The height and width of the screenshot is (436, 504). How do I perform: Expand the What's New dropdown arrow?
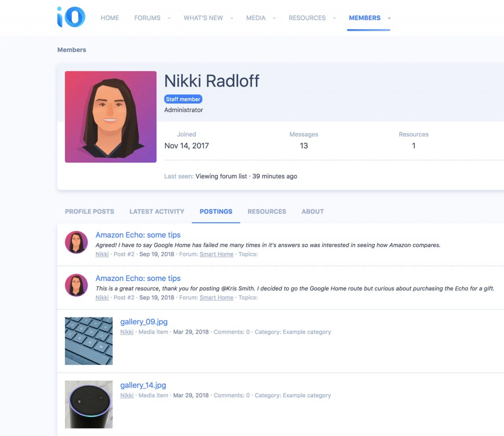(232, 18)
